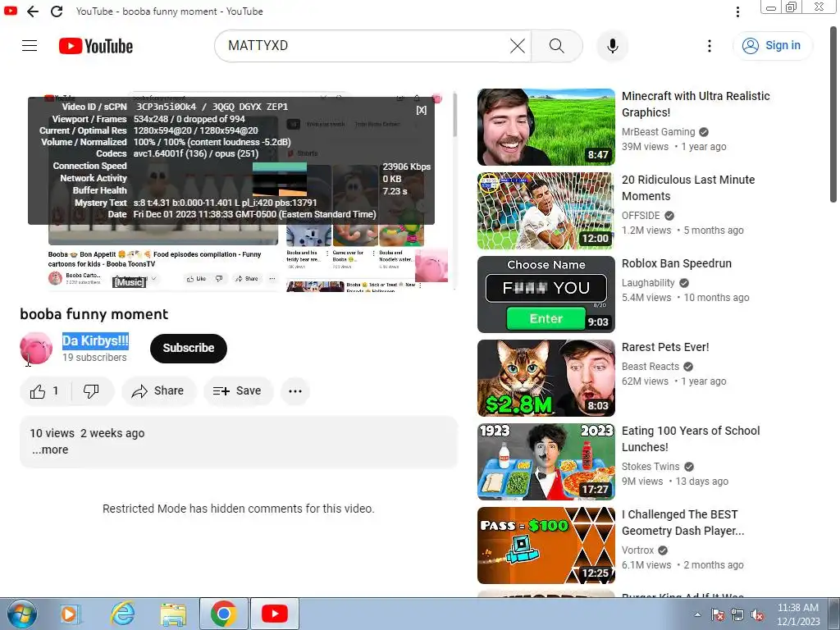
Task: Clear the search box with X icon
Action: 518,46
